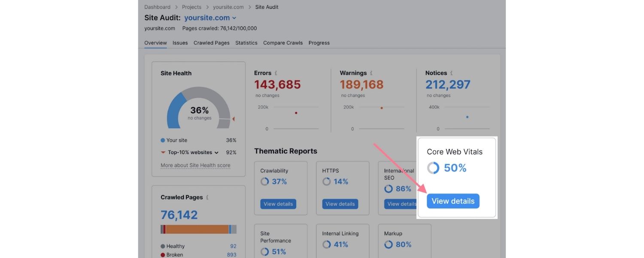Open the Top-10% websites comparison dropdown
Screen dimensions: 644x258
216,152
